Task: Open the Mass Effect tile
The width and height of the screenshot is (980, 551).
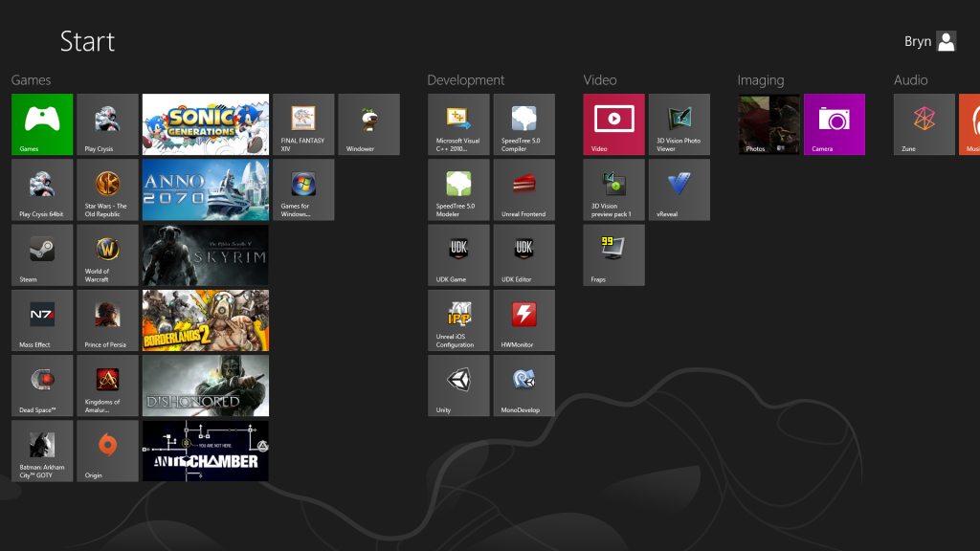Action: click(x=42, y=320)
